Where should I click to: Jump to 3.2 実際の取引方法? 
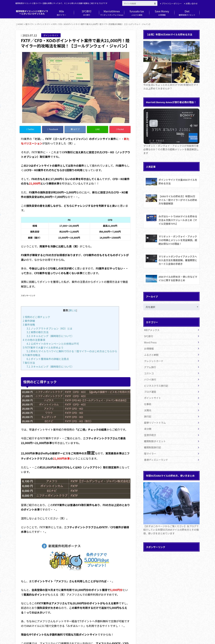coord(38,332)
